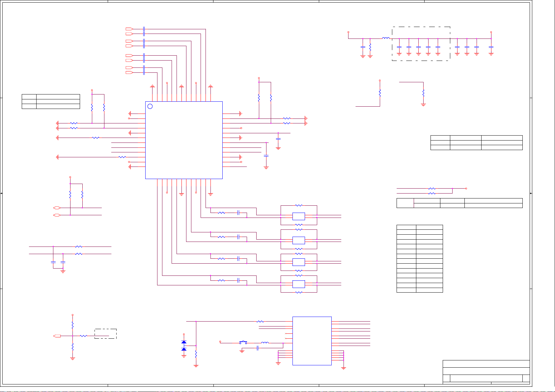Select the resistor feeding the small IC's top pin
The width and height of the screenshot is (555, 392).
click(x=260, y=321)
